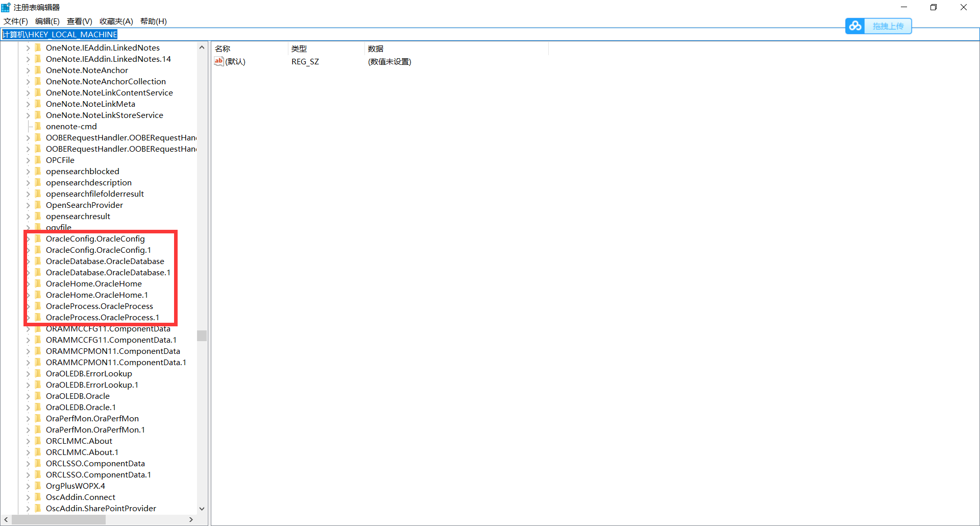Image resolution: width=980 pixels, height=526 pixels.
Task: Click the registry path address bar
Action: coord(490,34)
